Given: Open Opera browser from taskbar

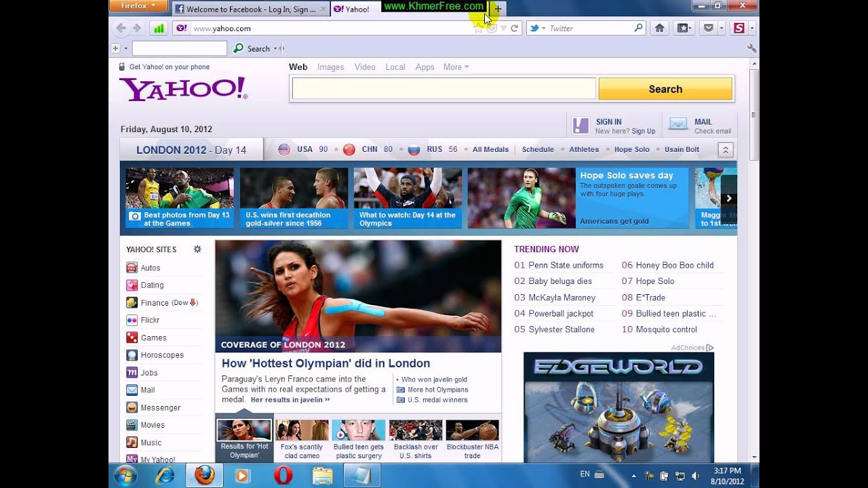Looking at the screenshot, I should click(283, 476).
